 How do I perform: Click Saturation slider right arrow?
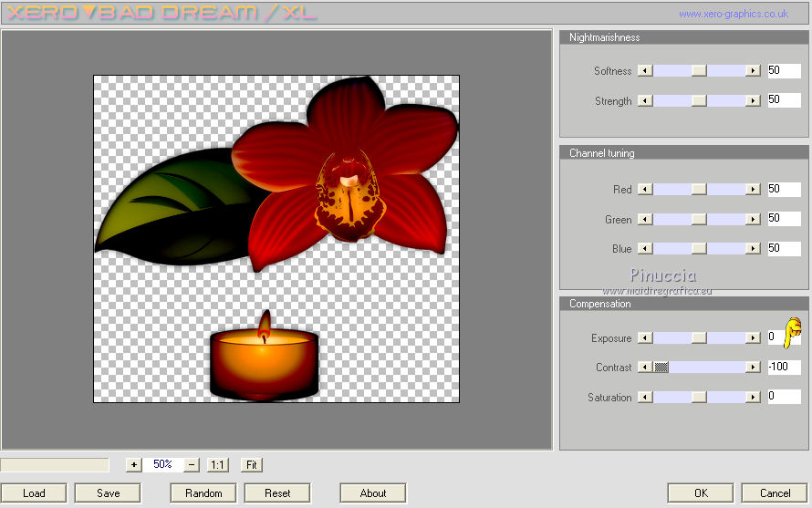click(753, 398)
